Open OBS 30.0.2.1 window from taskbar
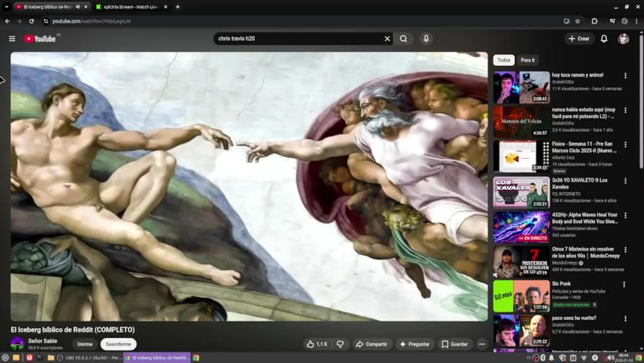This screenshot has width=644, height=363. (x=90, y=357)
